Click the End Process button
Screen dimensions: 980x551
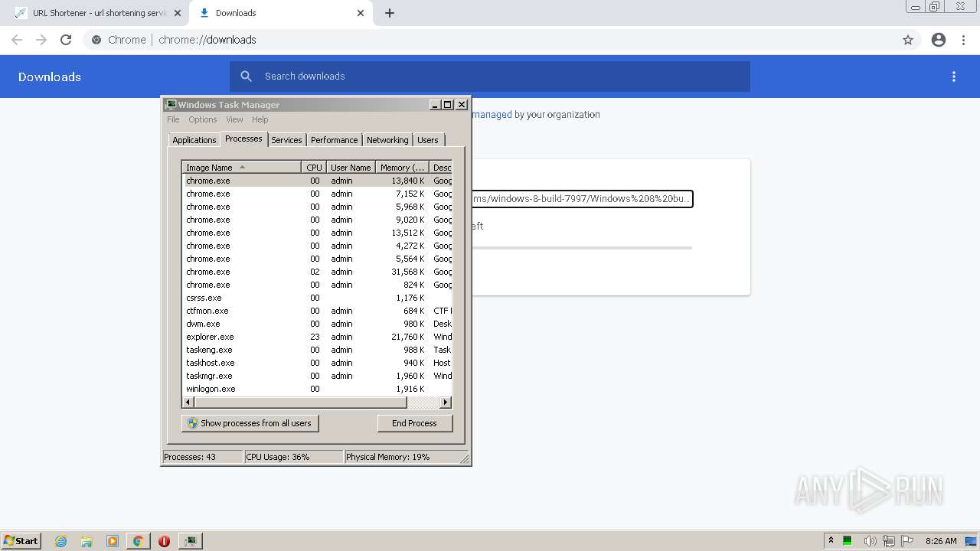(x=415, y=423)
